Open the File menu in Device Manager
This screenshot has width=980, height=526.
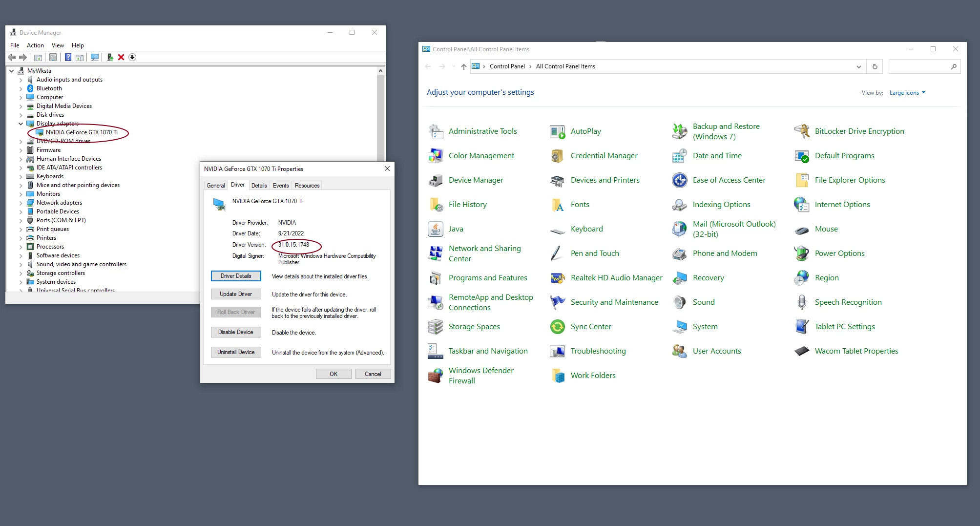15,45
